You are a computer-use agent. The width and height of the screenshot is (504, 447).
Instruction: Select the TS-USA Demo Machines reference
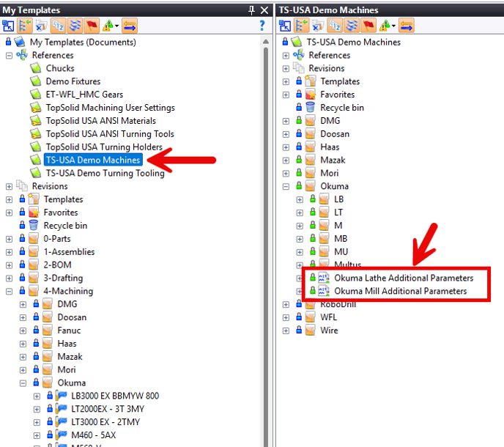(x=94, y=160)
